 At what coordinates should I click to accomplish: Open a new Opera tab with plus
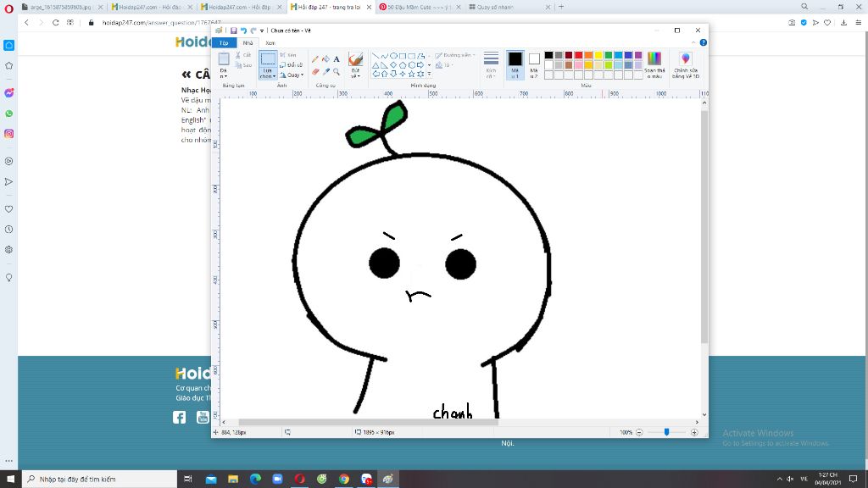(x=561, y=7)
